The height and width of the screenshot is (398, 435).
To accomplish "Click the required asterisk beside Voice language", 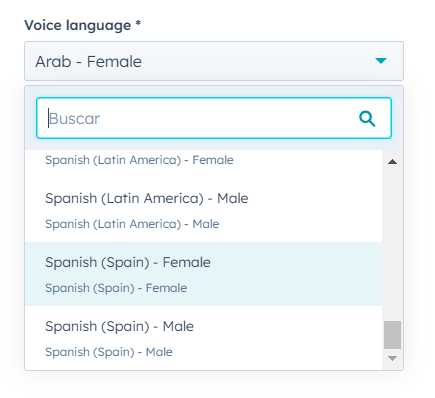I will (138, 23).
